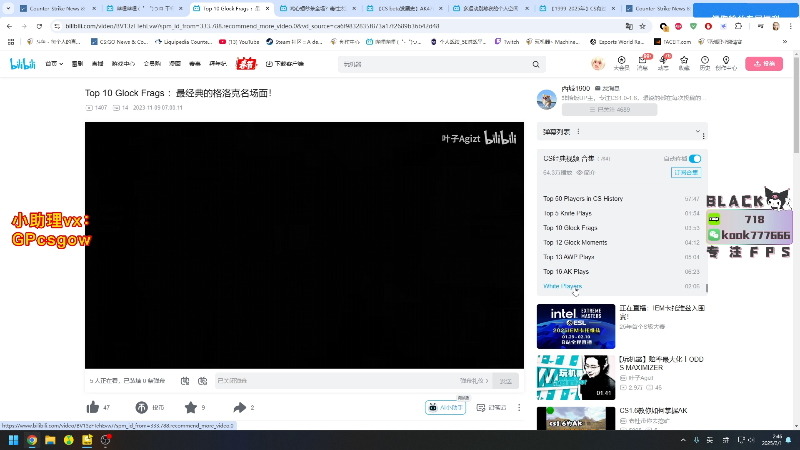This screenshot has width=800, height=450.
Task: Open the Esports World Ranking bookmark
Action: pyautogui.click(x=616, y=42)
